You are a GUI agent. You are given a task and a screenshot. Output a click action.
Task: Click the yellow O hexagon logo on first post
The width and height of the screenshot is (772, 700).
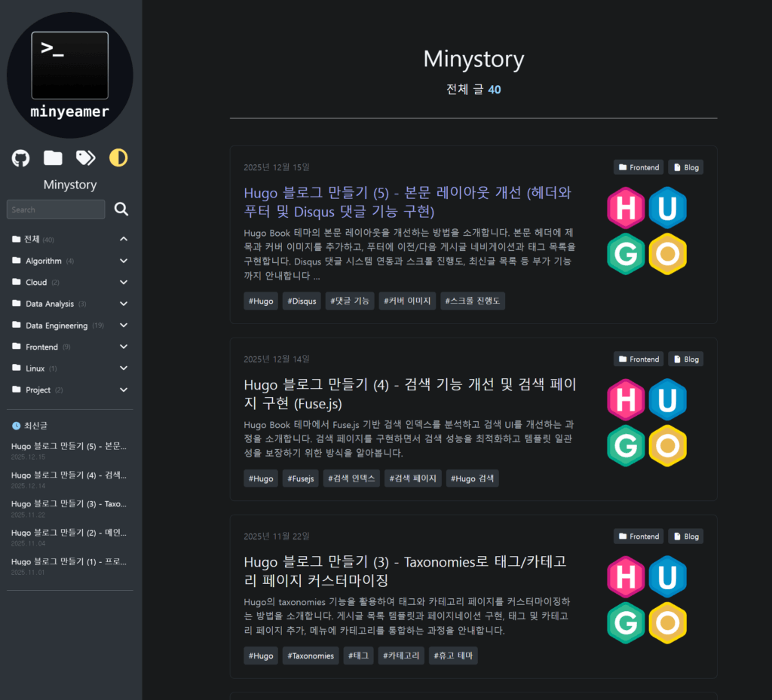pyautogui.click(x=667, y=255)
